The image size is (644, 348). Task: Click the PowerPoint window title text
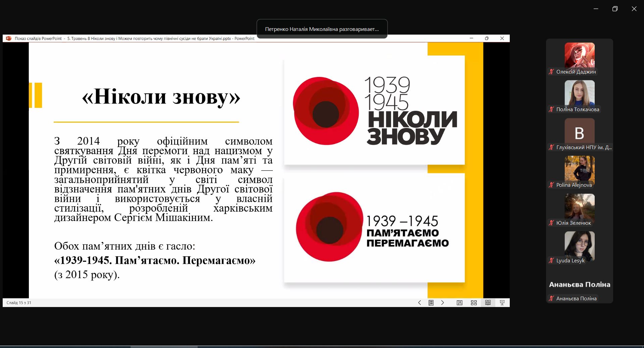click(135, 38)
